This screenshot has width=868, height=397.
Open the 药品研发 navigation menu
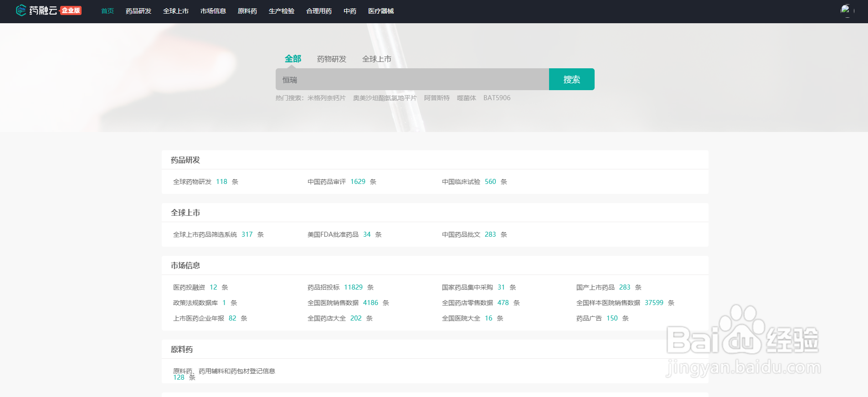(139, 11)
